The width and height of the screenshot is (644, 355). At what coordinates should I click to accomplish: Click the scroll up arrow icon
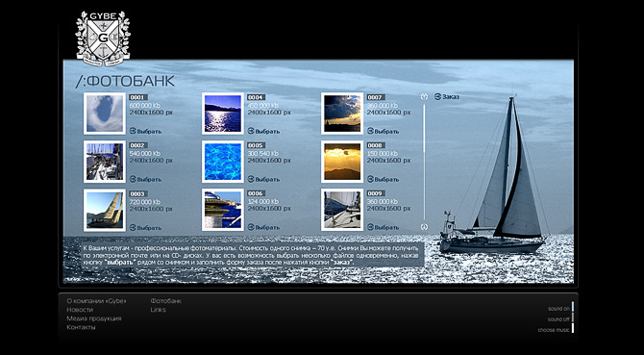424,96
